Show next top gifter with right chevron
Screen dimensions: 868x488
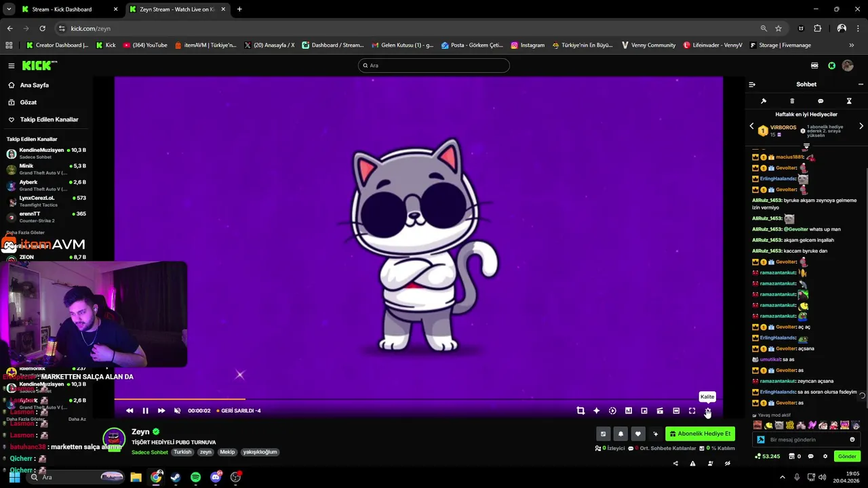point(861,126)
